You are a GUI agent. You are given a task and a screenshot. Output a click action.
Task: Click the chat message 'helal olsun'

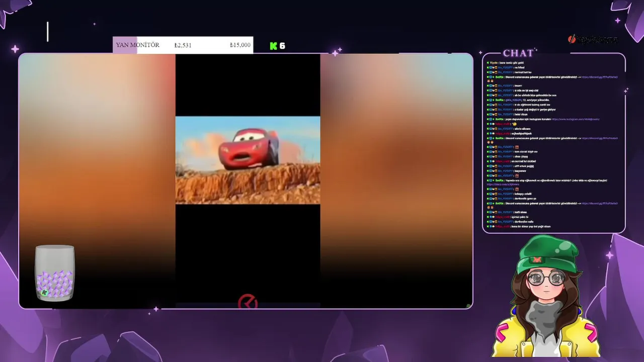[x=521, y=114]
